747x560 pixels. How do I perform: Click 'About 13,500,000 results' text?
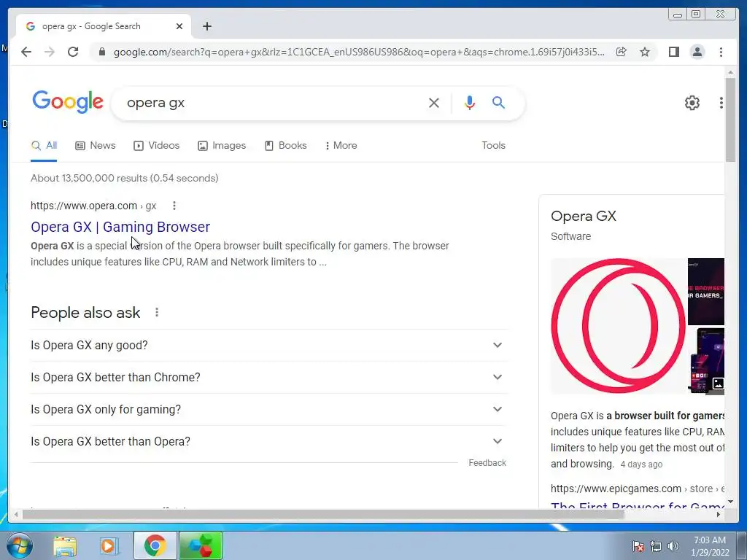89,178
